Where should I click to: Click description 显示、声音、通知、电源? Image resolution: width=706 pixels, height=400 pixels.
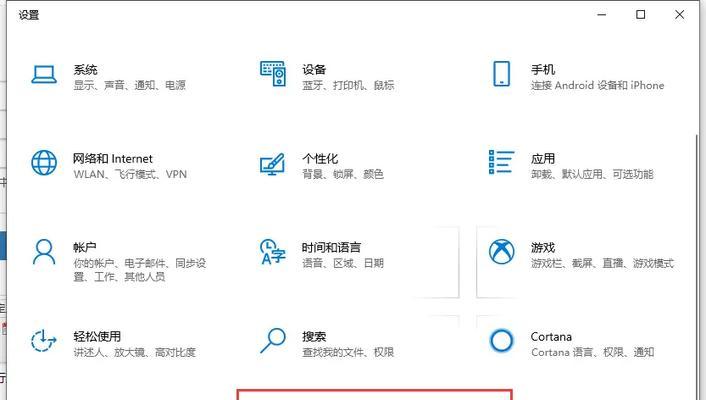[x=130, y=85]
